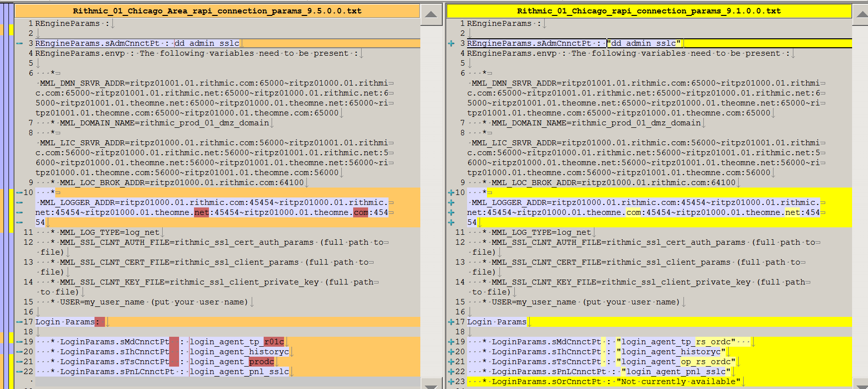Click the left pane scroll-down arrow
The height and width of the screenshot is (389, 868).
[x=431, y=384]
